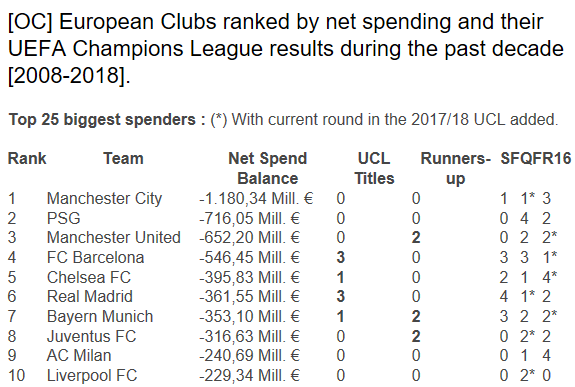This screenshot has height=387, width=575.
Task: Select the Manchester United row name
Action: pos(114,238)
